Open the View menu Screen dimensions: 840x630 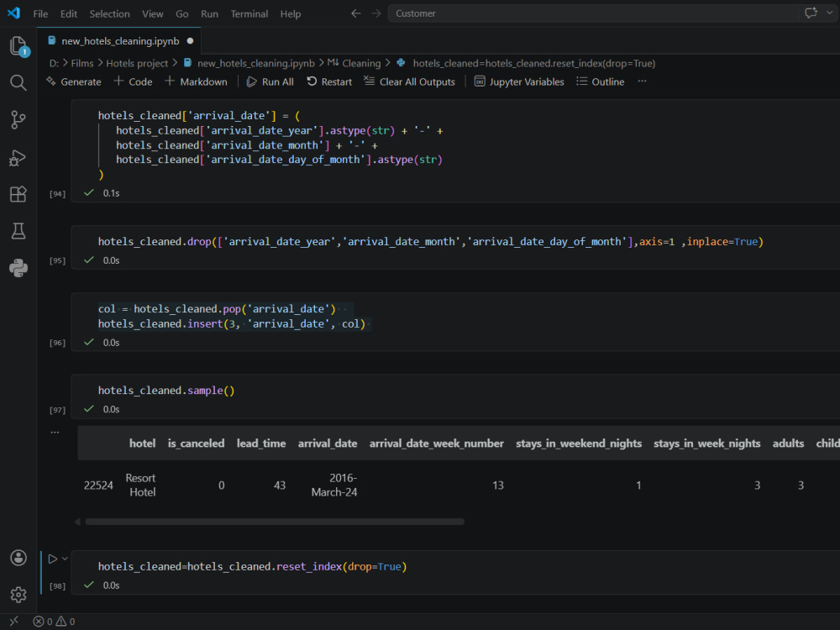pos(153,14)
